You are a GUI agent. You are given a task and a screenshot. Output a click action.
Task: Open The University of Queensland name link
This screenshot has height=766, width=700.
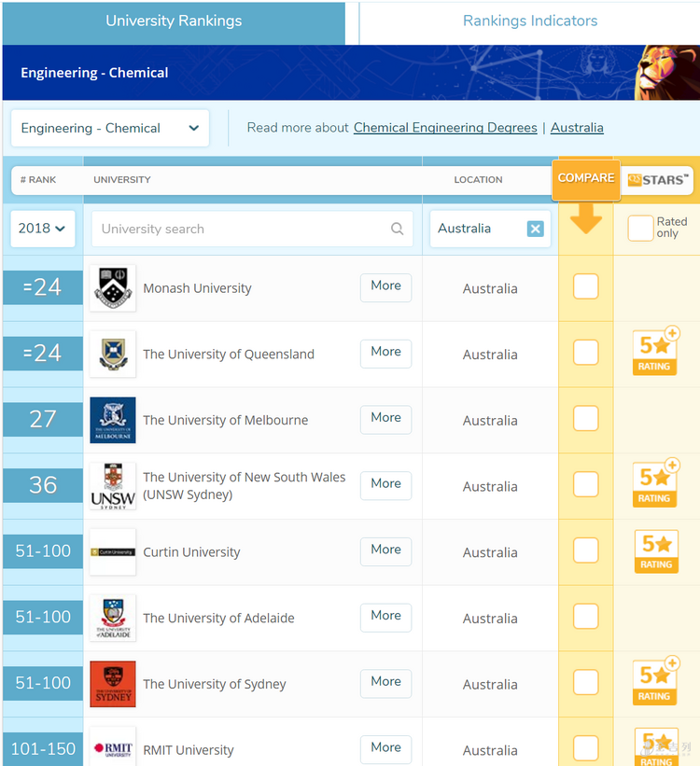pyautogui.click(x=229, y=355)
